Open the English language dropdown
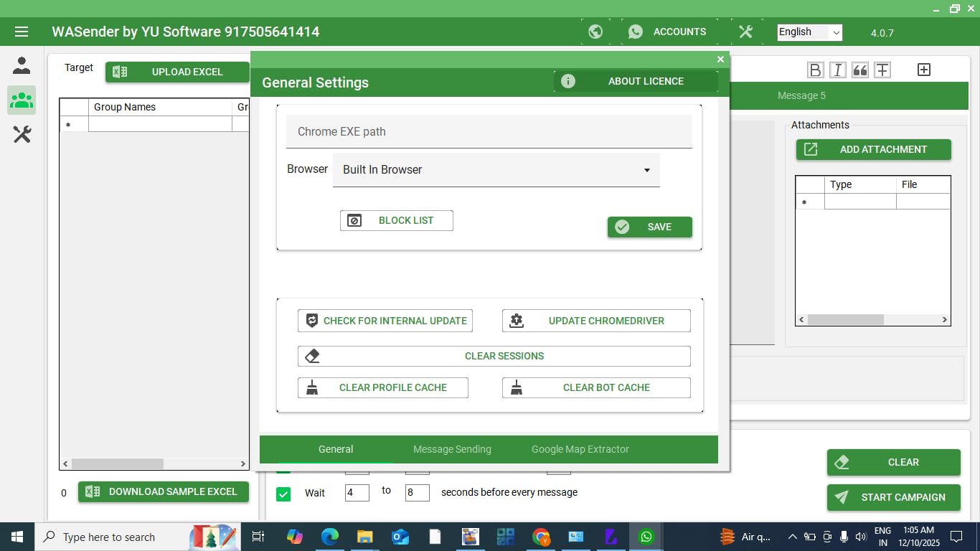 pos(809,32)
